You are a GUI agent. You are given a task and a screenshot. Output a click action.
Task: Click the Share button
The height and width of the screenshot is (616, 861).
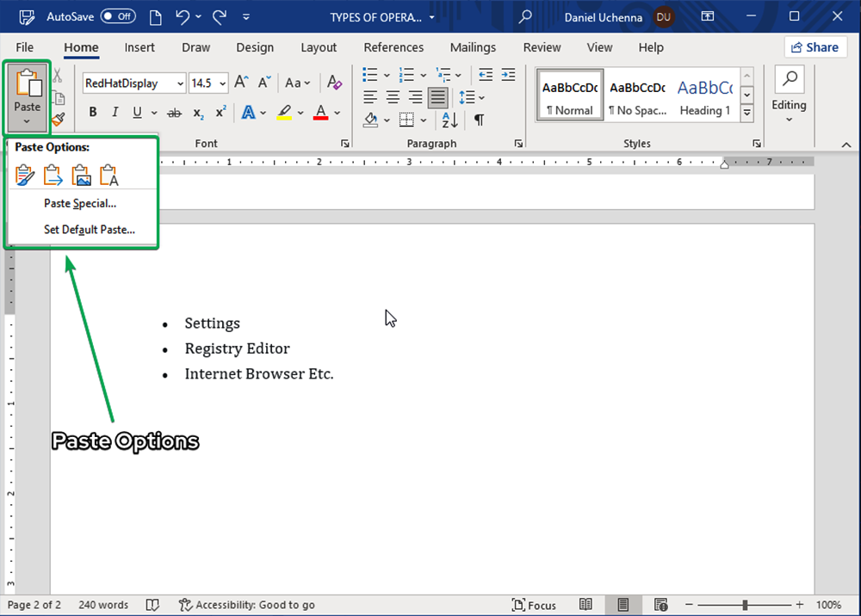tap(815, 47)
